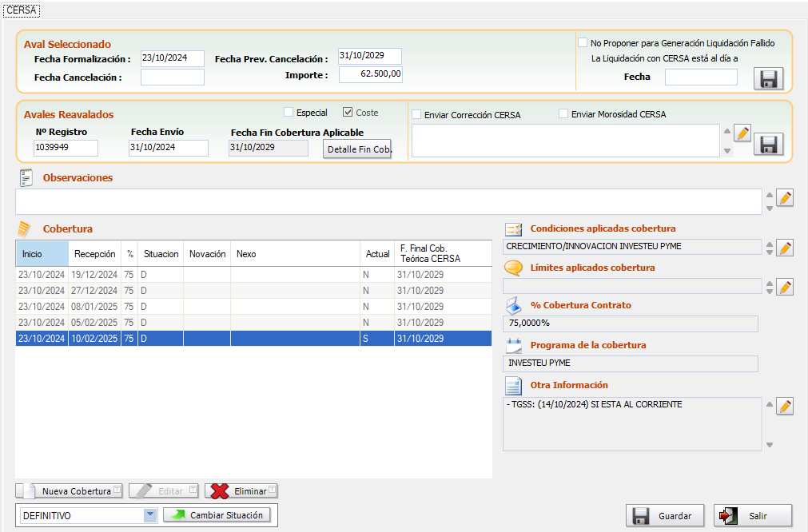Click Nº Registro field 1039949
The height and width of the screenshot is (532, 808).
66,148
